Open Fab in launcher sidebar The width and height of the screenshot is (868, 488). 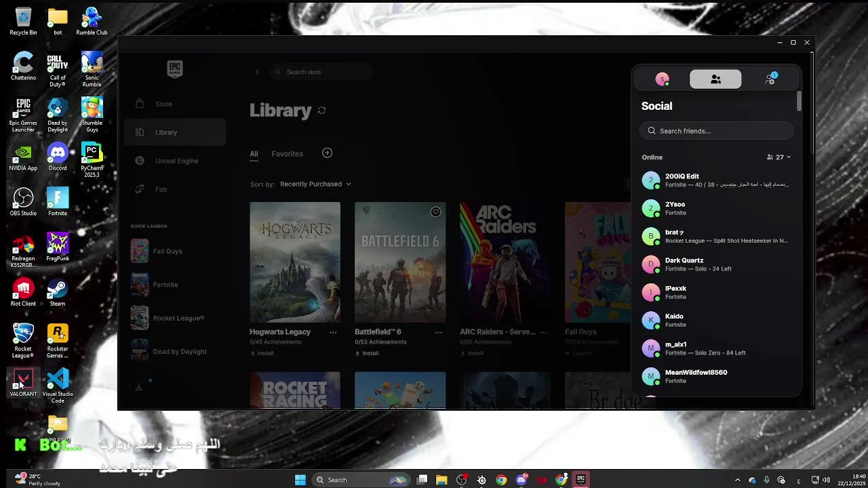click(175, 189)
